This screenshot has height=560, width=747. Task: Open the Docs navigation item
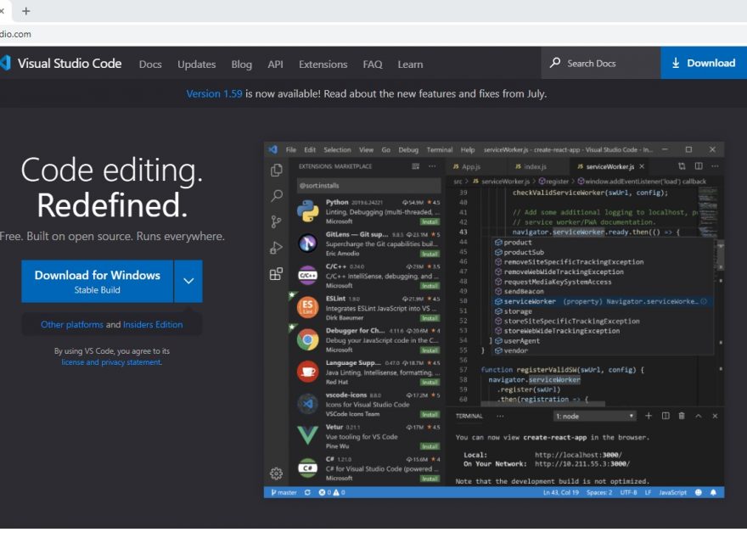tap(150, 64)
